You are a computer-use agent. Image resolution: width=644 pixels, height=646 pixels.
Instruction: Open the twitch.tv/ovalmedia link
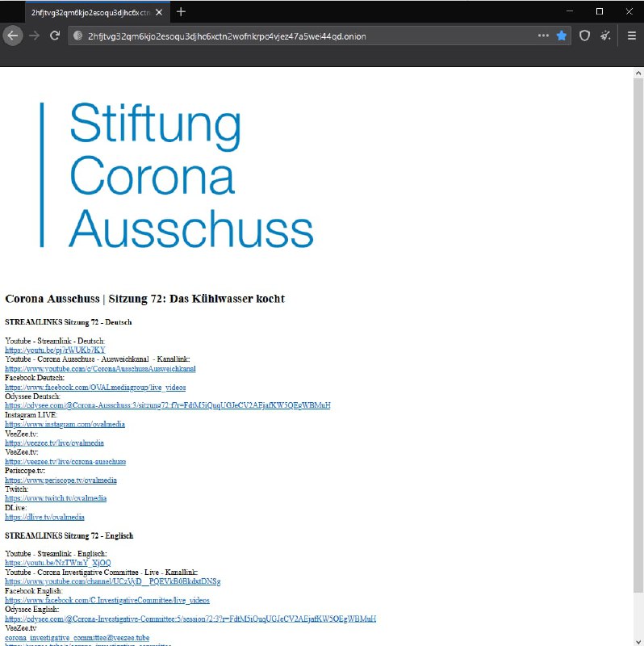click(56, 498)
